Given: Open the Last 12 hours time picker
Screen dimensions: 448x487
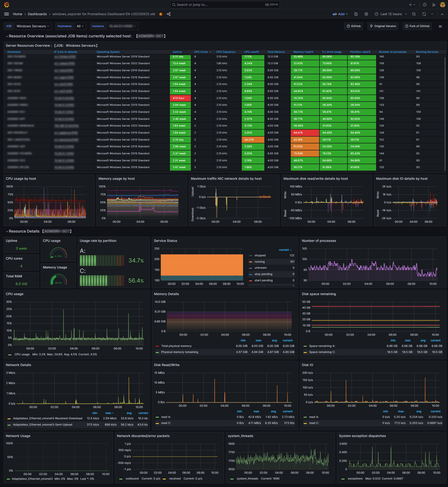Looking at the screenshot, I should (x=391, y=14).
